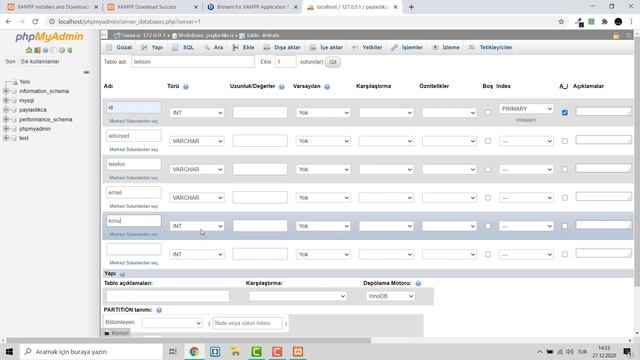Open the XAMPP icon on the taskbar
The width and height of the screenshot is (640, 360).
298,351
